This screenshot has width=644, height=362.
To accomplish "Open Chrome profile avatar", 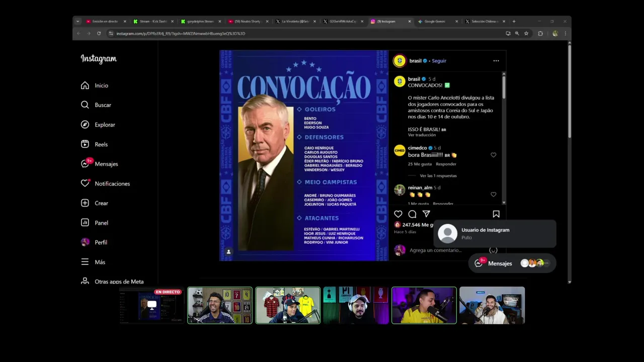I will point(555,34).
